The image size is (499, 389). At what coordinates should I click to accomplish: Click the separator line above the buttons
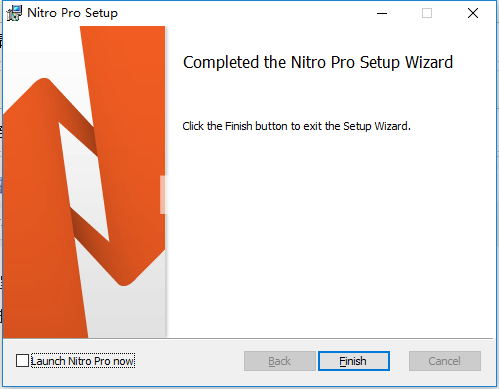pos(248,339)
